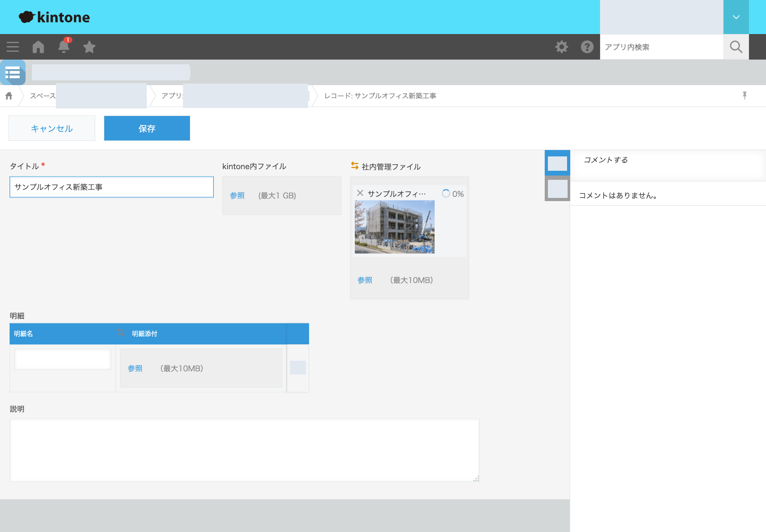Image resolution: width=766 pixels, height=532 pixels.
Task: Open the help question mark icon
Action: [x=587, y=47]
